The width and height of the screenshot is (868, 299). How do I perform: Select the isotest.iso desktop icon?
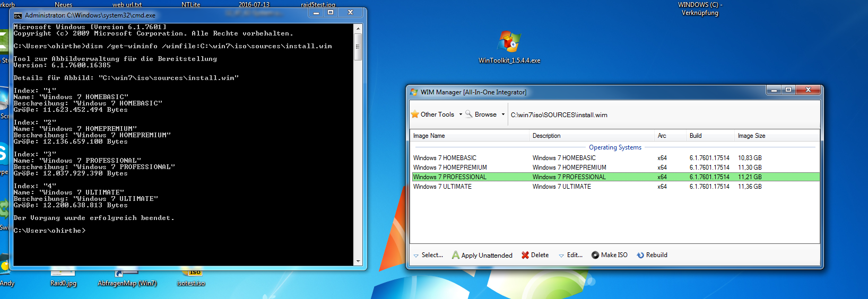191,278
